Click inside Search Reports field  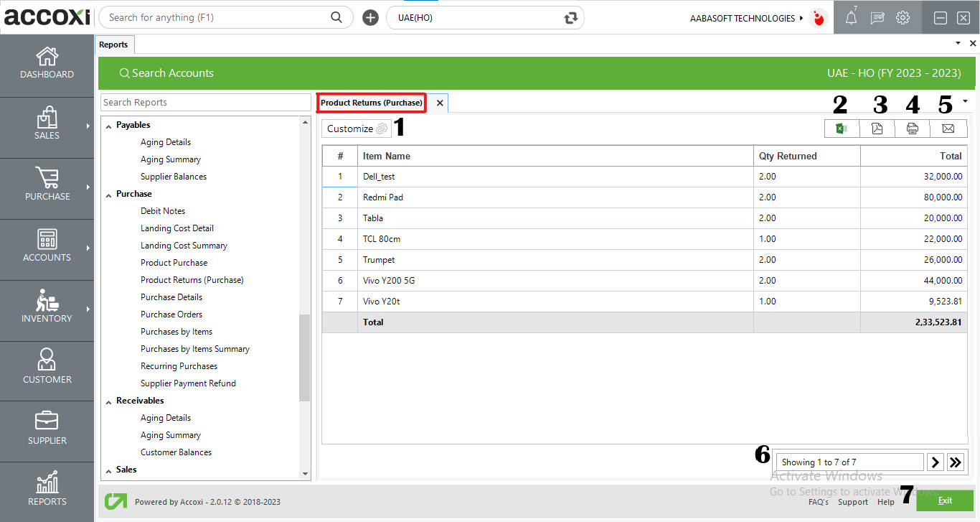click(x=205, y=102)
